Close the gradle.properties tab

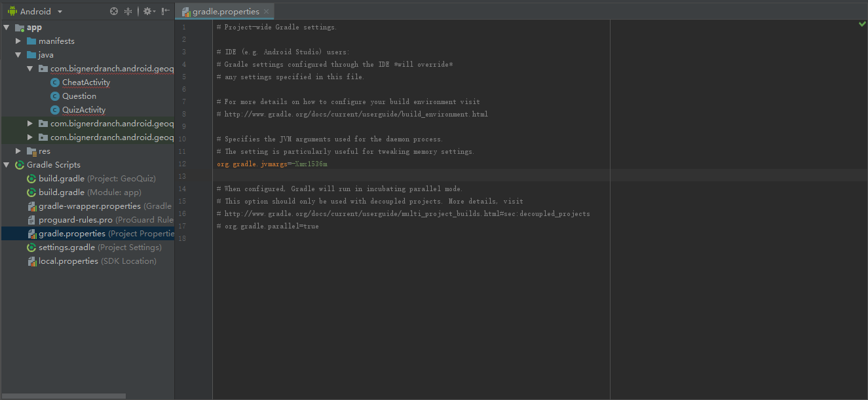click(266, 11)
